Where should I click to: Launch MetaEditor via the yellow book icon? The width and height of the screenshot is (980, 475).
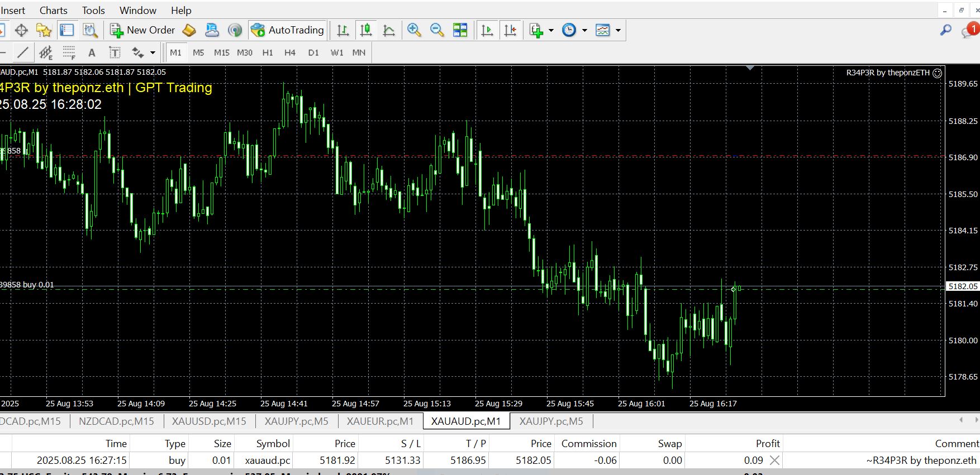pos(189,30)
